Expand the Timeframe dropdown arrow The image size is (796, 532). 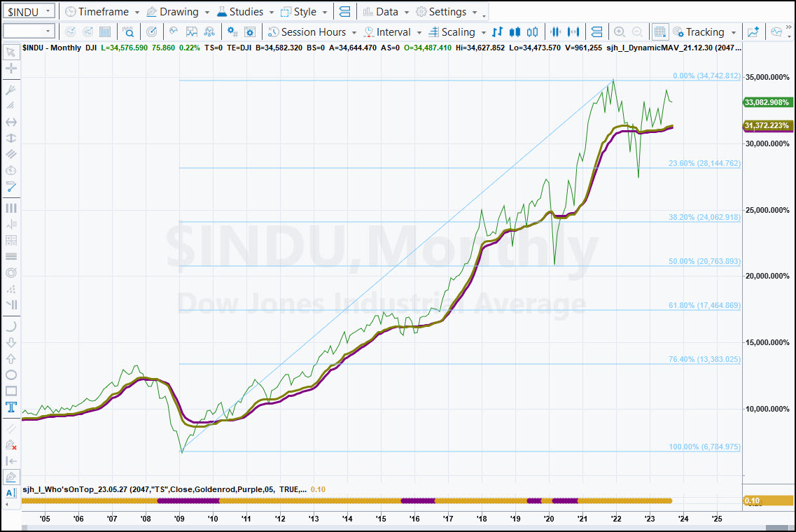click(137, 12)
